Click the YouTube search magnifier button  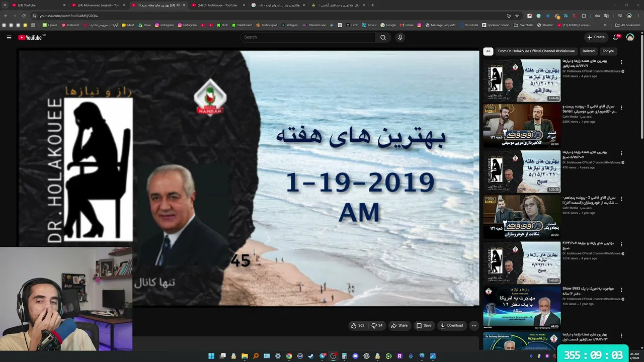[383, 37]
